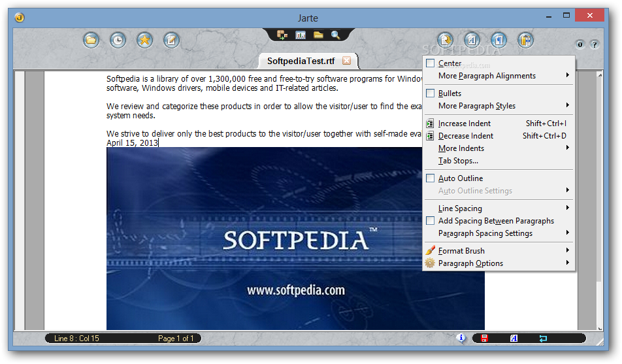Click the round insert/arrow document button
Image resolution: width=622 pixels, height=364 pixels.
pos(446,40)
